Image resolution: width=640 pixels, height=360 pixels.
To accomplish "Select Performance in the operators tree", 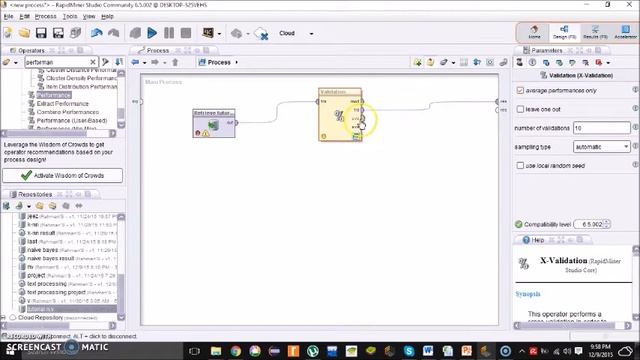I will pyautogui.click(x=54, y=95).
